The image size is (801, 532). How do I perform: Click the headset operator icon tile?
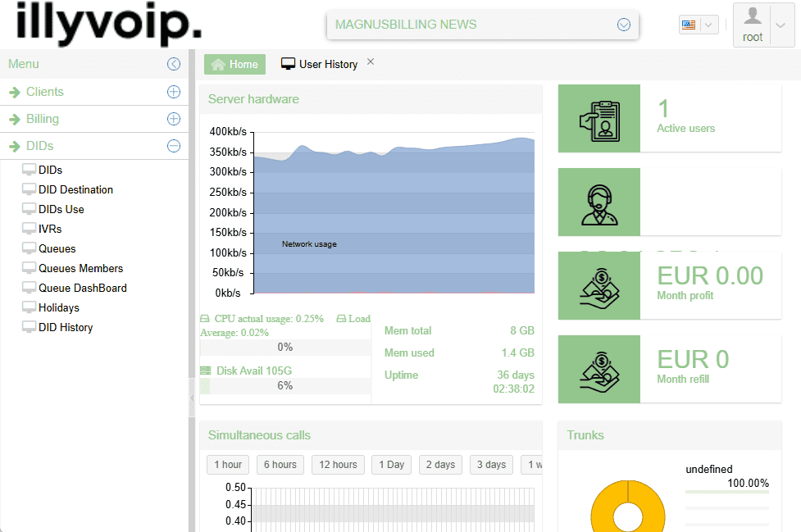[598, 202]
